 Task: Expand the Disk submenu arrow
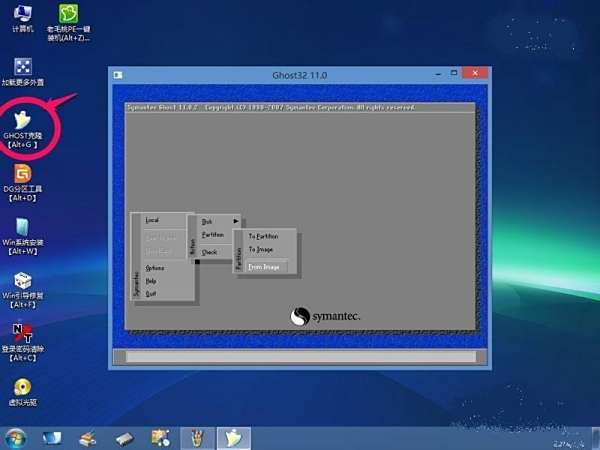point(236,221)
